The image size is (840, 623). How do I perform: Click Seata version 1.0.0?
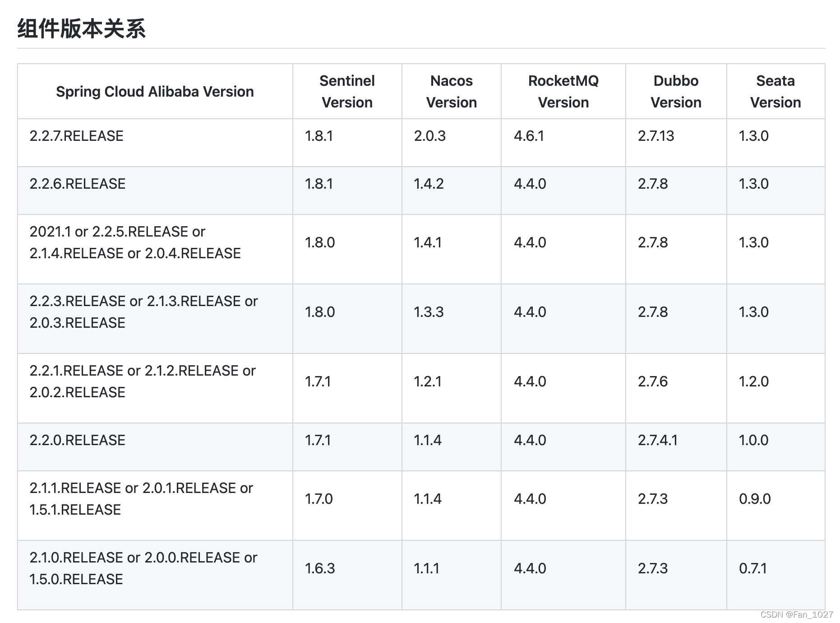click(753, 440)
